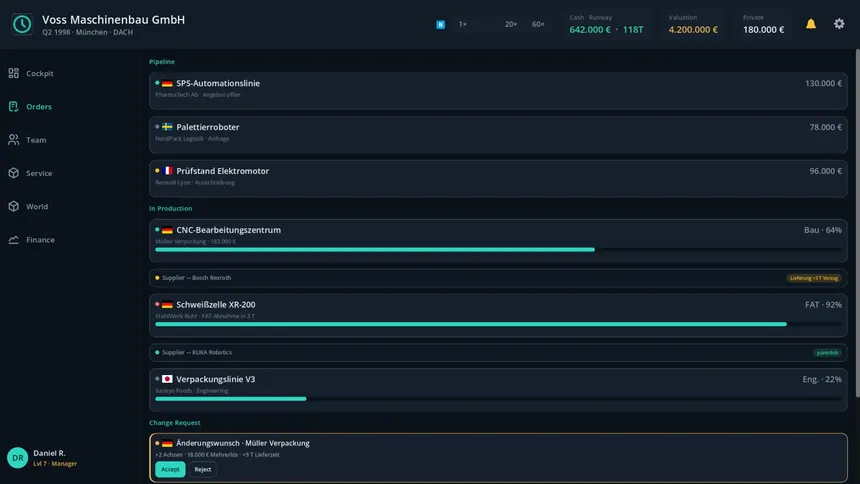Open the Finance chart icon
This screenshot has height=484, width=860.
(x=14, y=240)
